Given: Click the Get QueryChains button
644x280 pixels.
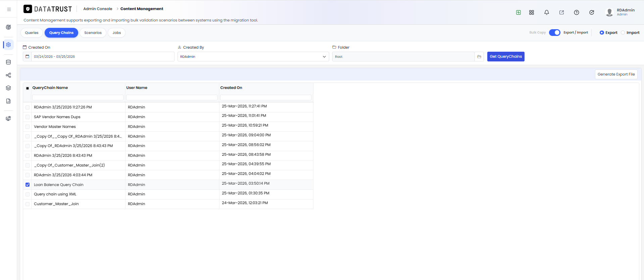Looking at the screenshot, I should [506, 56].
